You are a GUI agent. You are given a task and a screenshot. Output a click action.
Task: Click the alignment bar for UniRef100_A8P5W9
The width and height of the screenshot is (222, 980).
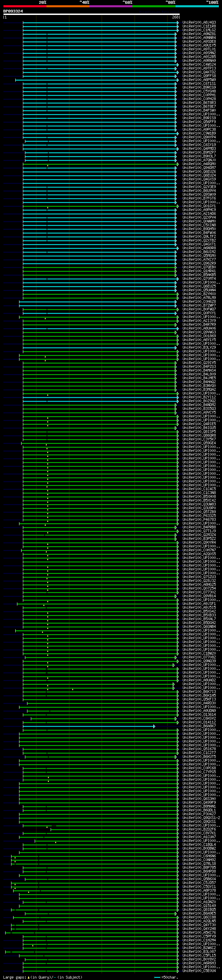96,80
